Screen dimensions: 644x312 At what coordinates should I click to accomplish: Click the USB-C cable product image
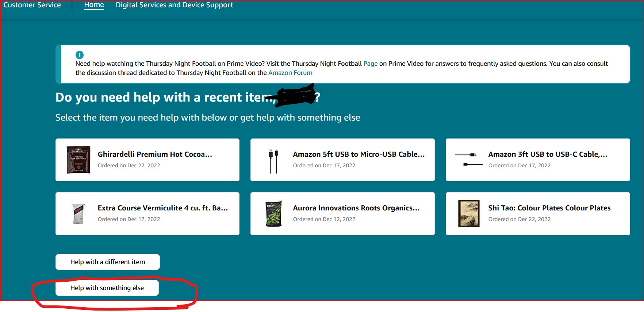(468, 160)
